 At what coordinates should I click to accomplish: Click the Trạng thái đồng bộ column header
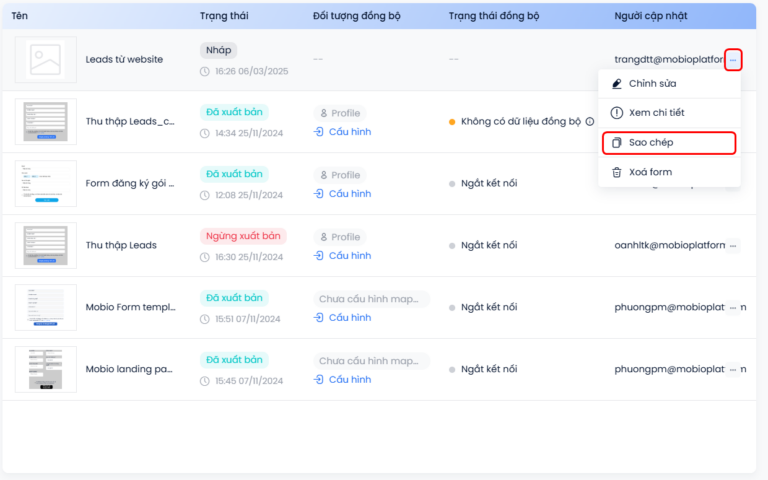coord(493,16)
